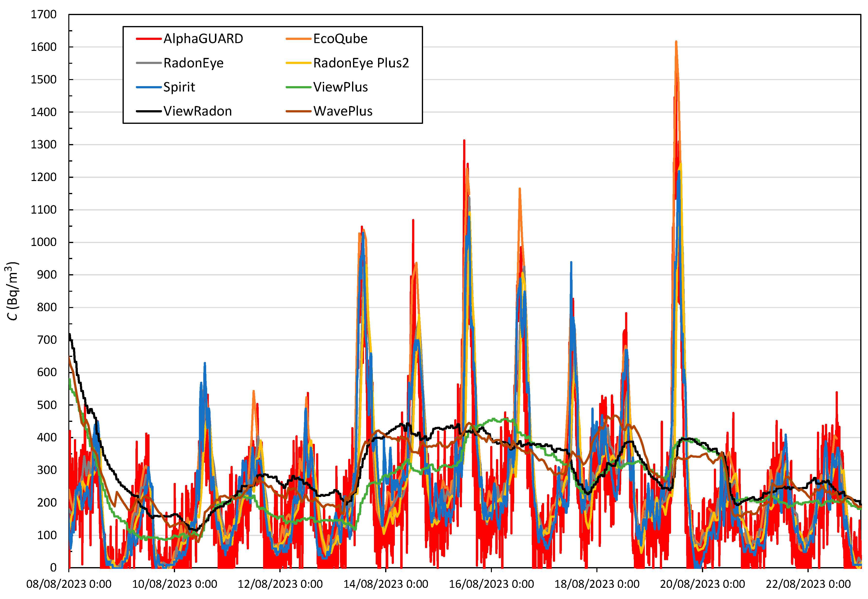Select the WavePlus legend label
The image size is (868, 599).
tap(343, 111)
